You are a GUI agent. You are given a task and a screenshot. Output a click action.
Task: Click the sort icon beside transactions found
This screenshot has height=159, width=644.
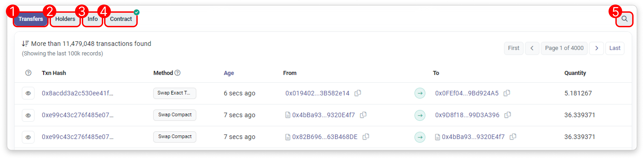[25, 44]
